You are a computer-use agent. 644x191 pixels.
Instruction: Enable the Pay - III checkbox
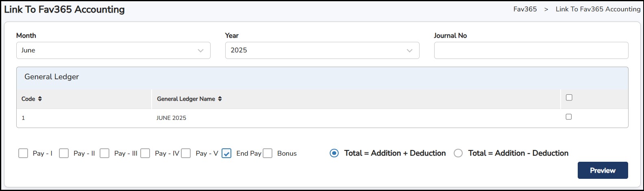(x=104, y=153)
